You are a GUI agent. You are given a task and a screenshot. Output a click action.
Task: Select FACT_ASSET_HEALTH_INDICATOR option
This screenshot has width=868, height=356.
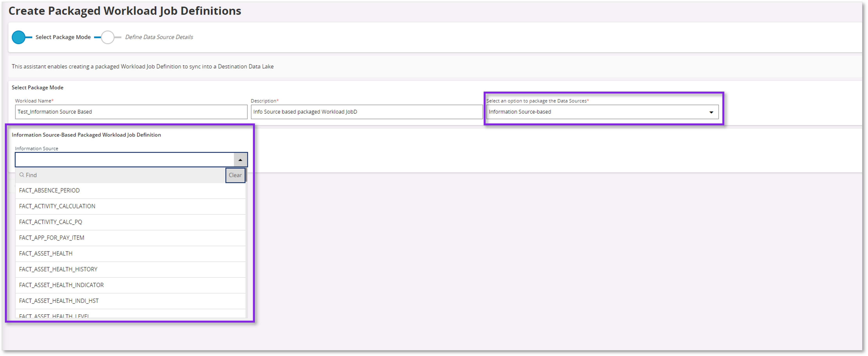click(x=130, y=286)
